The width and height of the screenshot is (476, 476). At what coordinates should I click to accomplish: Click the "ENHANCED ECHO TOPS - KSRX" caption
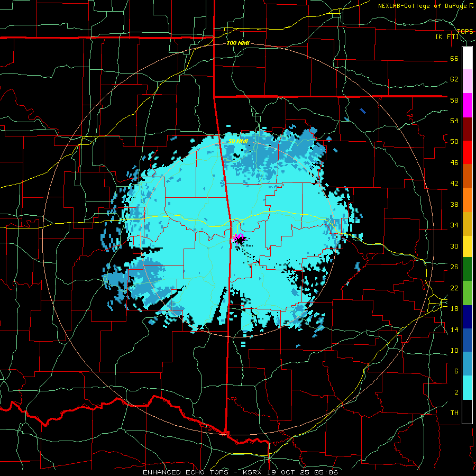click(203, 472)
